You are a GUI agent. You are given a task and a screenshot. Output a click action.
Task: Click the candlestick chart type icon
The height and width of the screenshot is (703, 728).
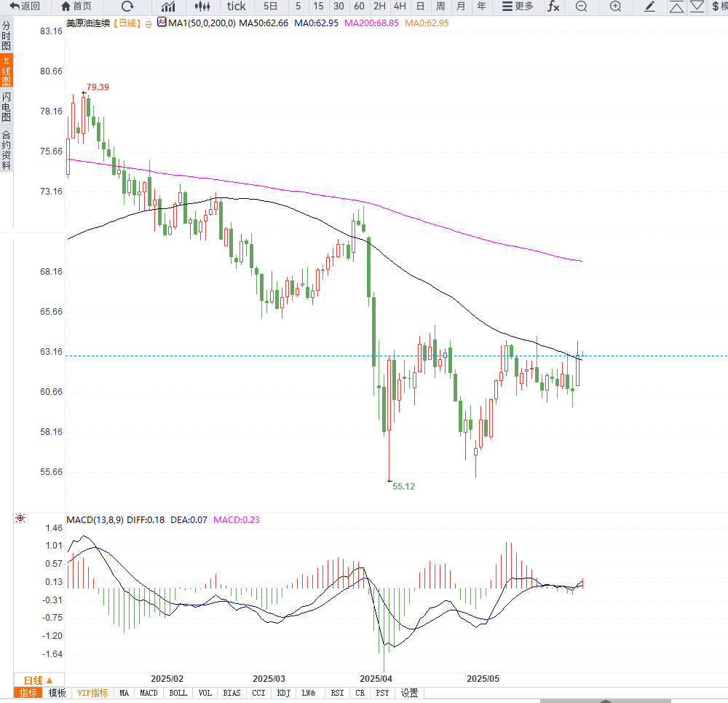tap(203, 7)
